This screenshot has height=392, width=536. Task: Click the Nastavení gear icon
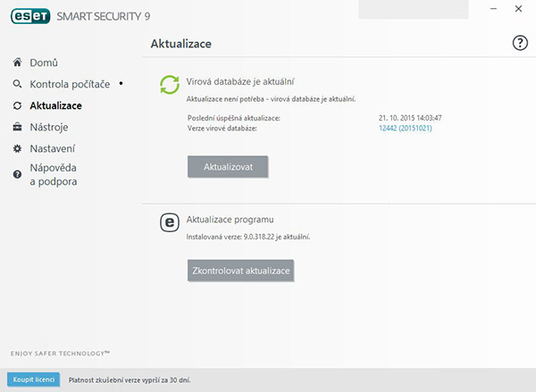pos(17,148)
